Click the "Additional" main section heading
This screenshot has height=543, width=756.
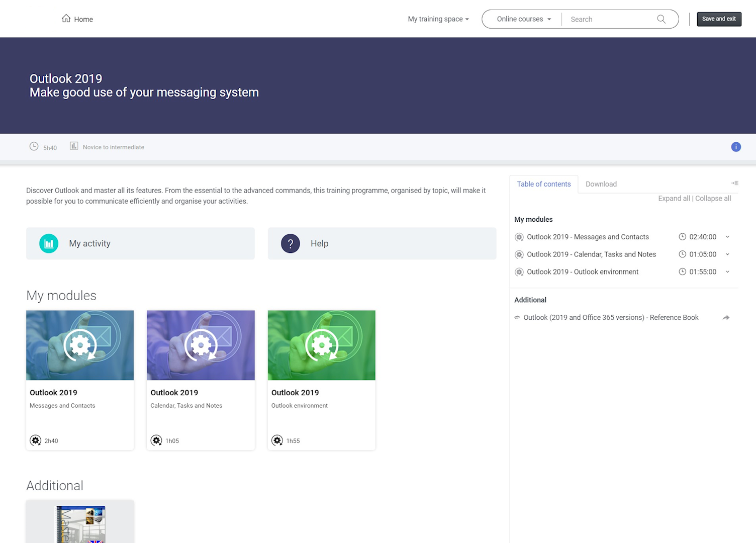click(x=55, y=486)
